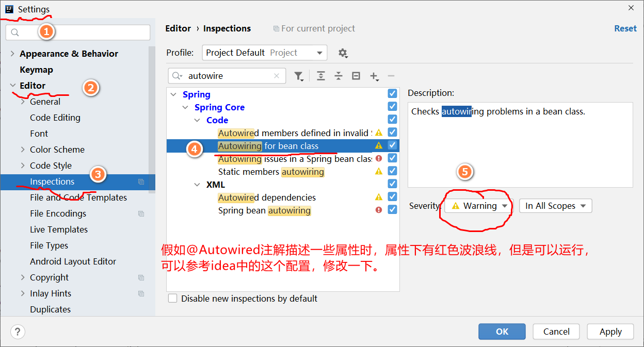Select Keymap in settings sidebar
Screen dimensions: 644x347
[x=36, y=70]
